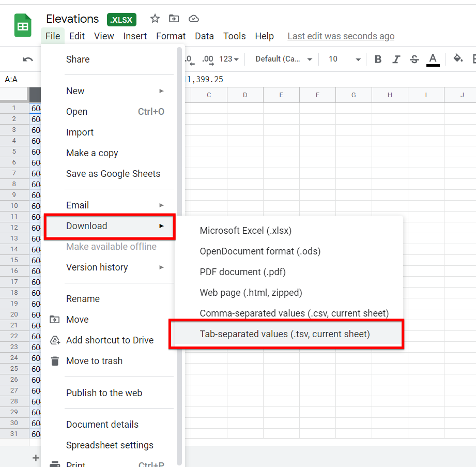Click the .XLSX format badge
Image resolution: width=476 pixels, height=467 pixels.
click(x=121, y=20)
